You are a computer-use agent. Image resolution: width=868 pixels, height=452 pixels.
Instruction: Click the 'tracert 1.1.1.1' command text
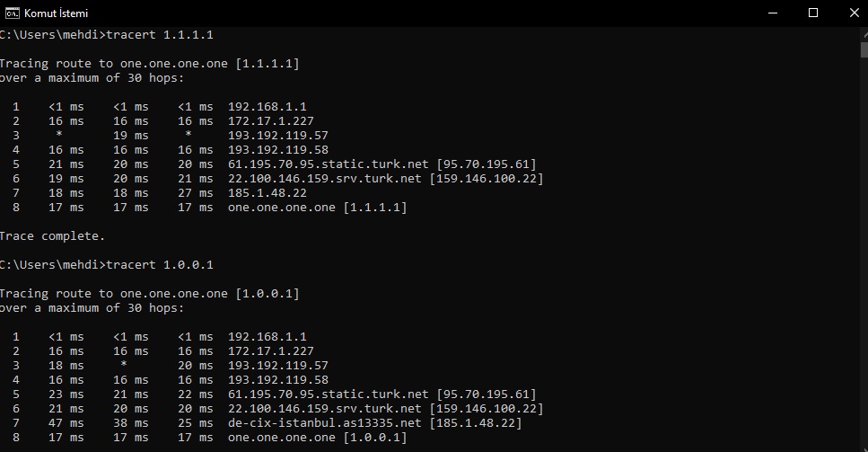pyautogui.click(x=160, y=34)
